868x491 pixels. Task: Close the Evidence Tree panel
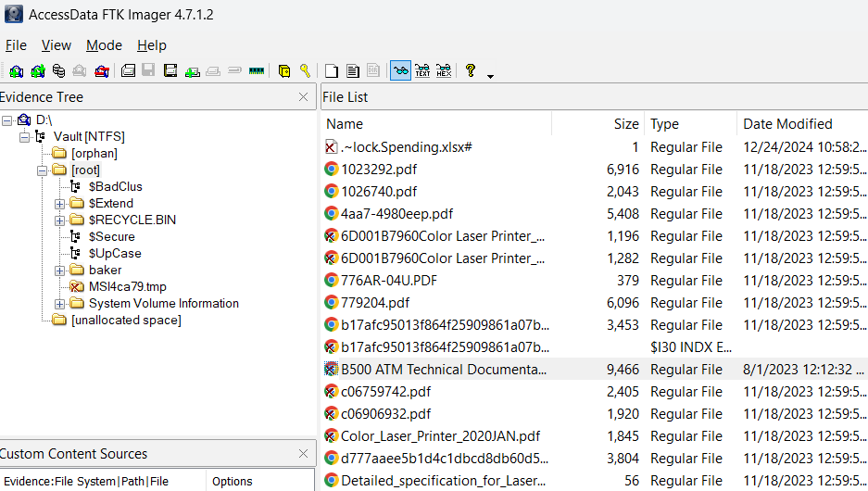coord(303,97)
